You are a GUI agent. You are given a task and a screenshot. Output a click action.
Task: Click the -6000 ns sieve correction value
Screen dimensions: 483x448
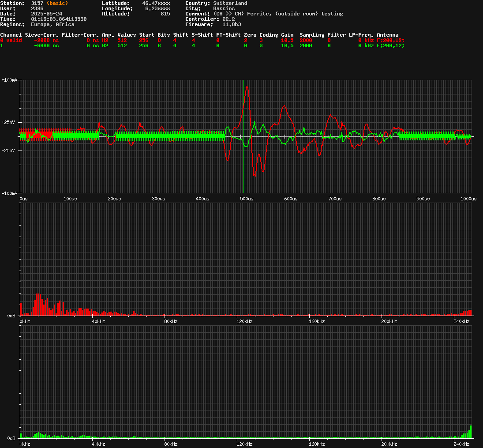point(46,45)
